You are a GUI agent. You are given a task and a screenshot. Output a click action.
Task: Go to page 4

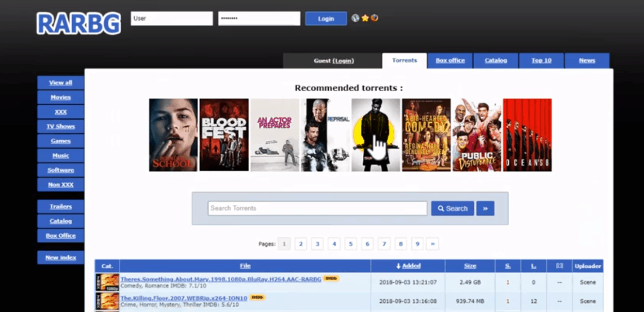click(x=334, y=244)
